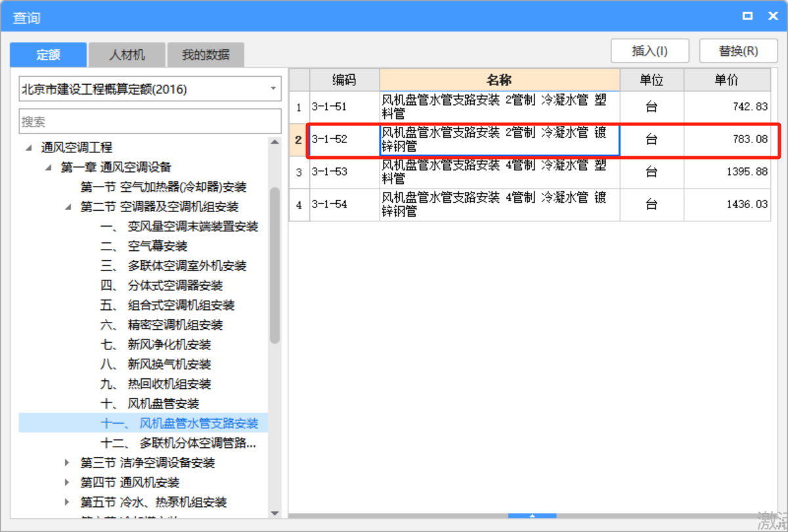Expand 第五节 冷水、热泵机组安装 node

[x=68, y=502]
